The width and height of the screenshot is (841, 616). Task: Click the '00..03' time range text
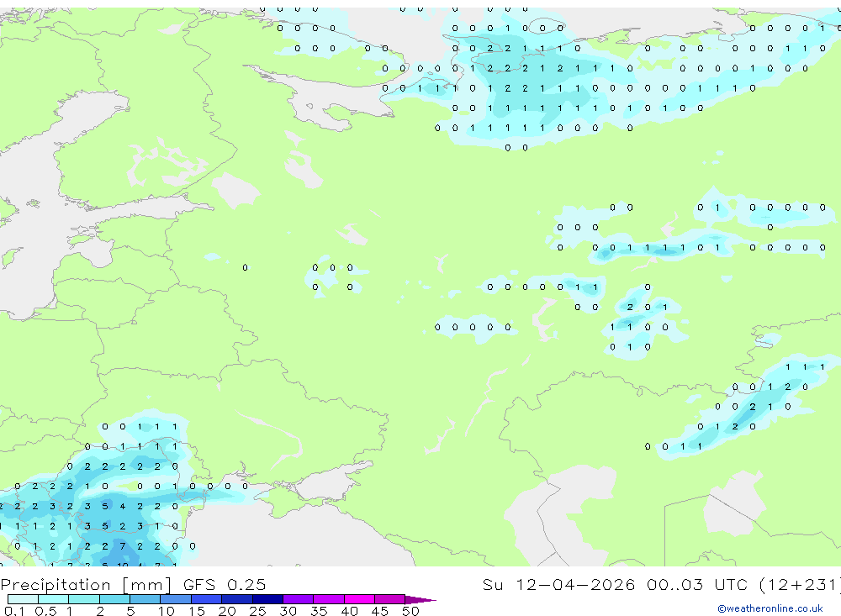(674, 584)
